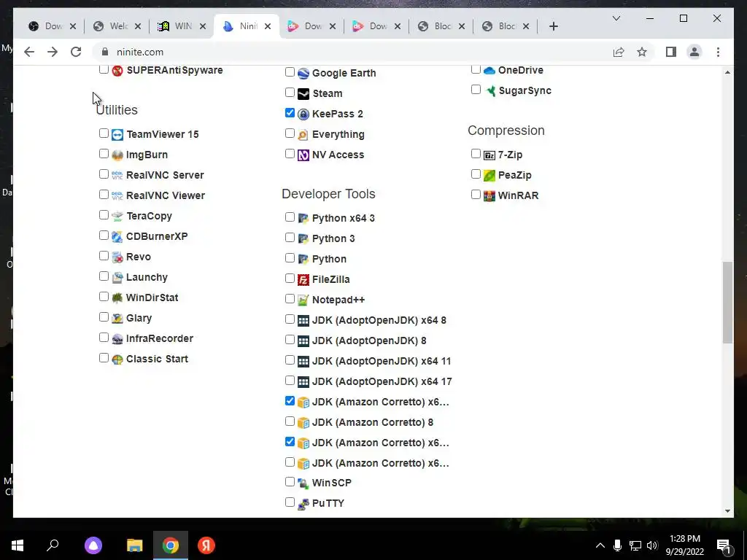
Task: Click the JDK (AdoptOpenJDK) x64 17 label
Action: coord(382,381)
